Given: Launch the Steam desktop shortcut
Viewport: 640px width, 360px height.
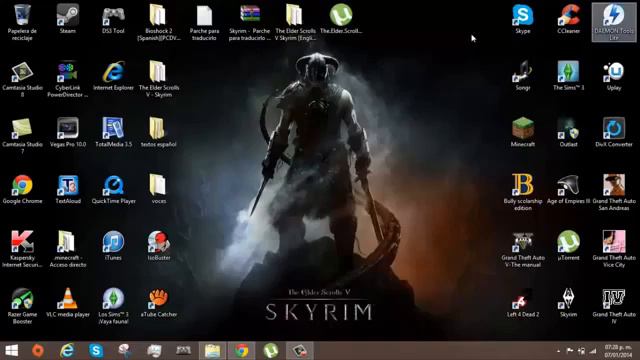Looking at the screenshot, I should coord(68,19).
